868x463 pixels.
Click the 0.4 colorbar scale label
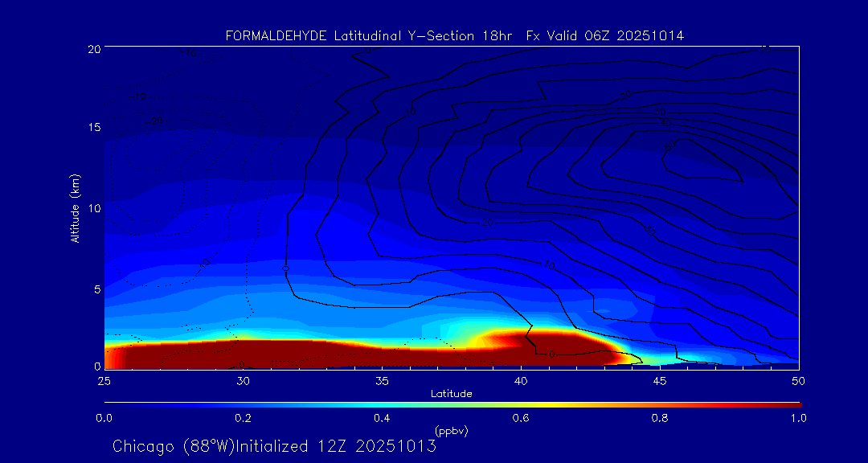click(x=382, y=418)
